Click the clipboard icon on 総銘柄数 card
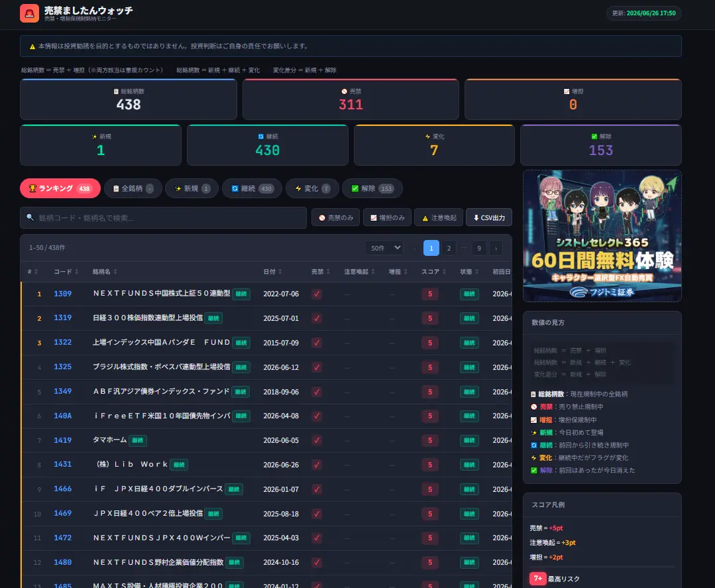This screenshot has width=715, height=588. [x=116, y=91]
